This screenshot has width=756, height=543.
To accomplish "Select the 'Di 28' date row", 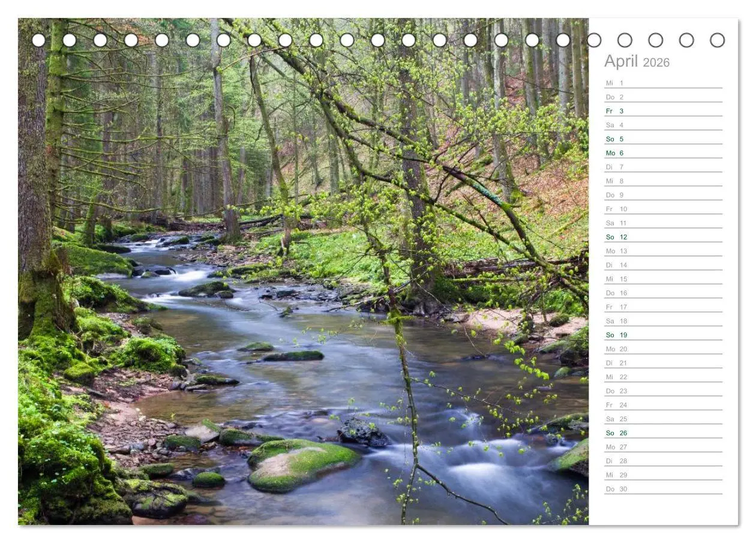I will (663, 460).
